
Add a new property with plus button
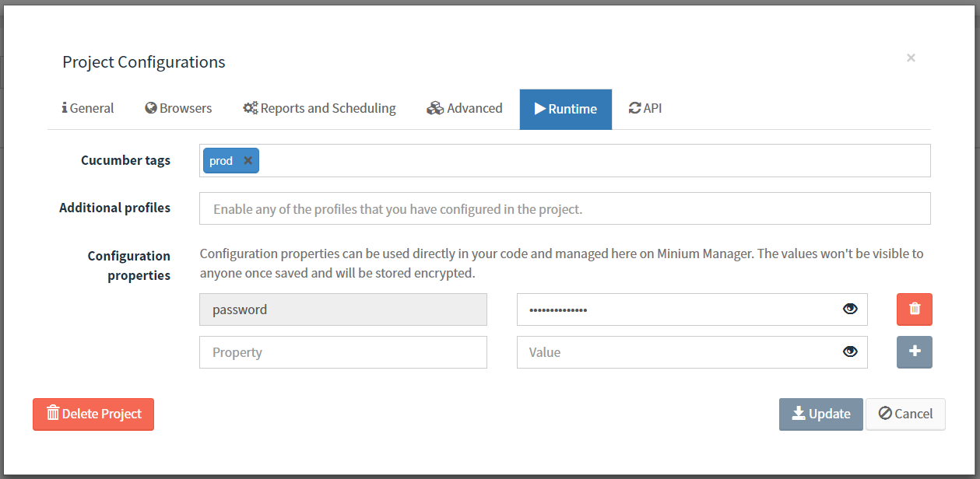915,352
